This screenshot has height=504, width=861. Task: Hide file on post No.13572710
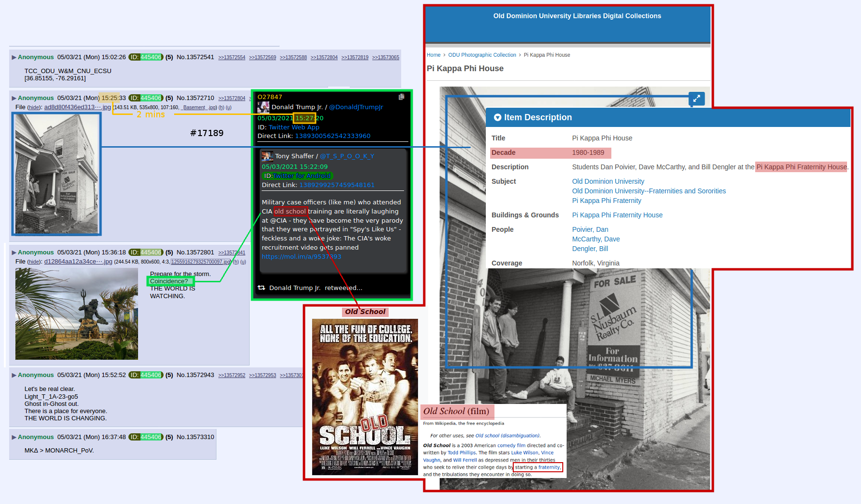(34, 108)
